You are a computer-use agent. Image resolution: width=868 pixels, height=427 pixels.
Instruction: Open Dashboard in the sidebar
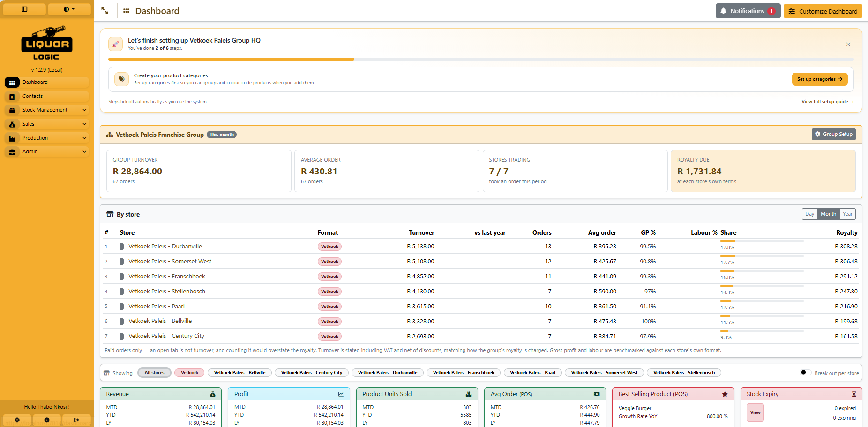coord(47,82)
